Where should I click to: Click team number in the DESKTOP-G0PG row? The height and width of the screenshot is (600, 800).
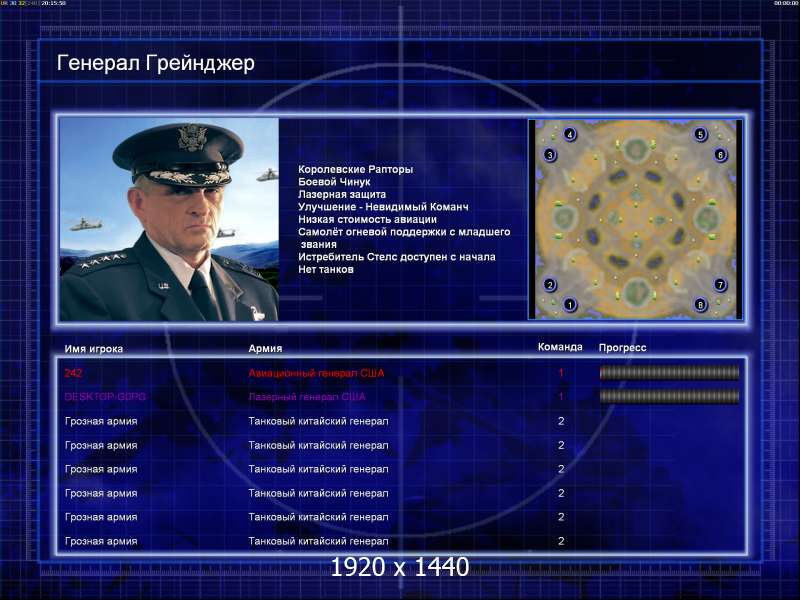tap(561, 396)
